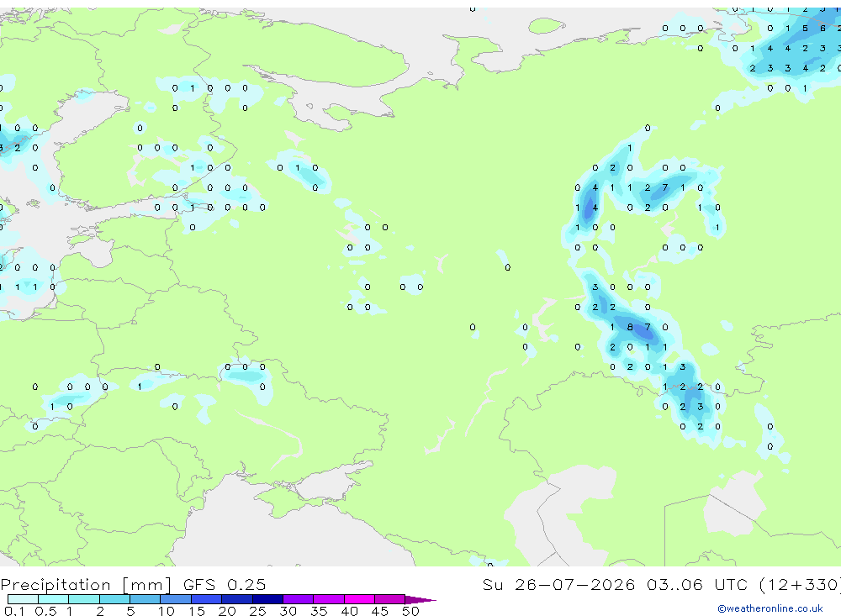Click the 1–2 mm legend color swatch
841x616 pixels.
coord(83,599)
